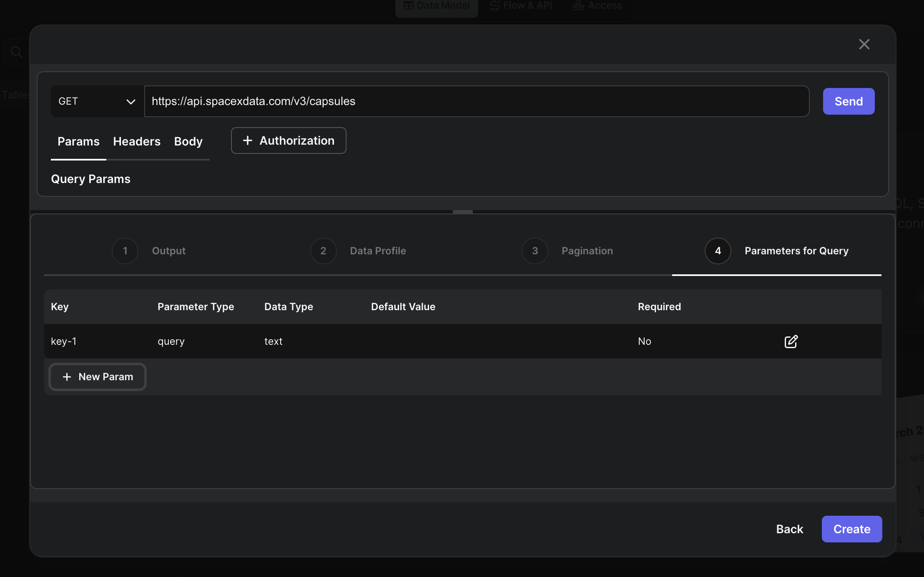Open the GET method dropdown
The image size is (924, 577).
[x=97, y=101]
